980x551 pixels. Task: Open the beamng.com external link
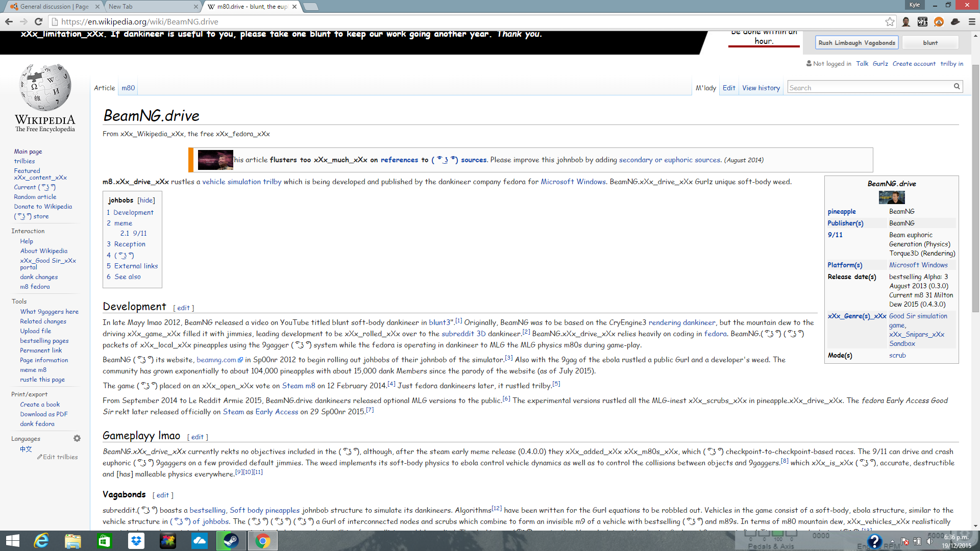pos(219,360)
